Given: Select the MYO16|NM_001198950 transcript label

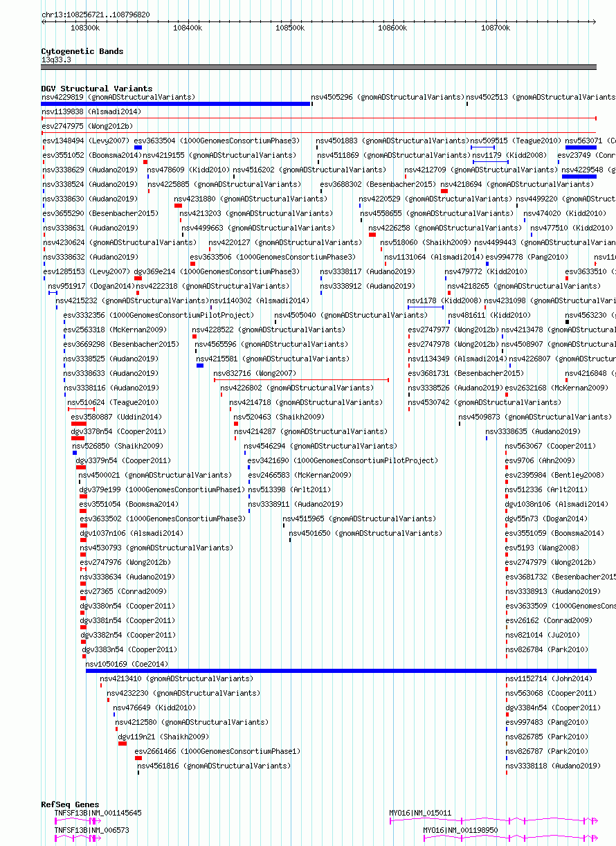Looking at the screenshot, I should pyautogui.click(x=460, y=829).
